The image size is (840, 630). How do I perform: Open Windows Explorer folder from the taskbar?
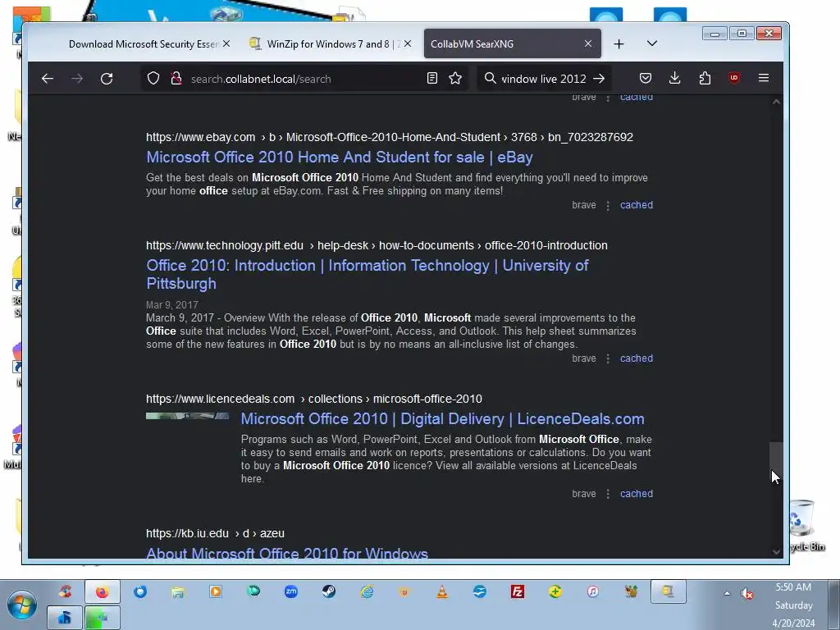tap(178, 591)
